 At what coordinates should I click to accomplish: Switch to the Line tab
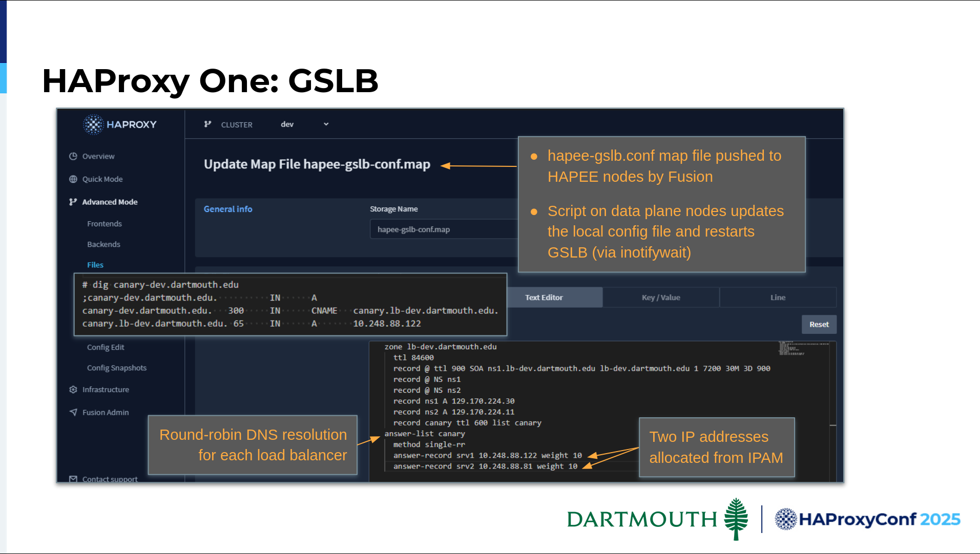778,297
